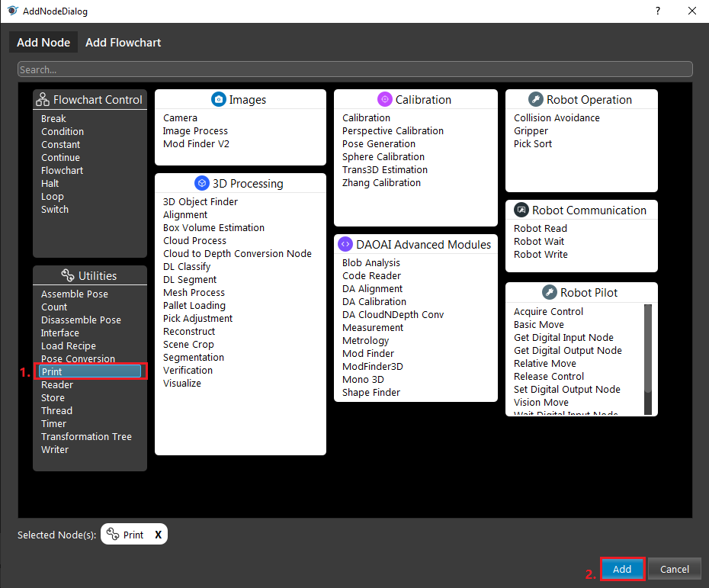The width and height of the screenshot is (709, 588).
Task: Click the Flowchart Control category icon
Action: point(43,99)
